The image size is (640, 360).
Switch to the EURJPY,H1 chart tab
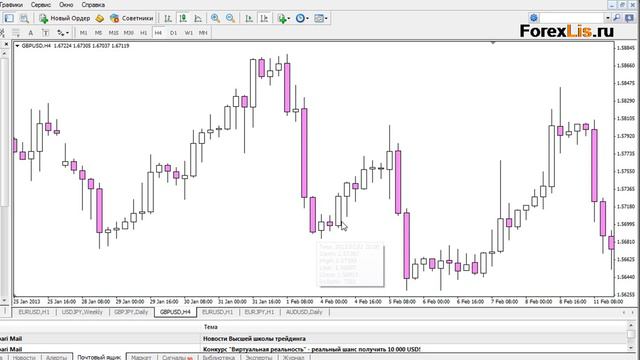click(x=259, y=312)
